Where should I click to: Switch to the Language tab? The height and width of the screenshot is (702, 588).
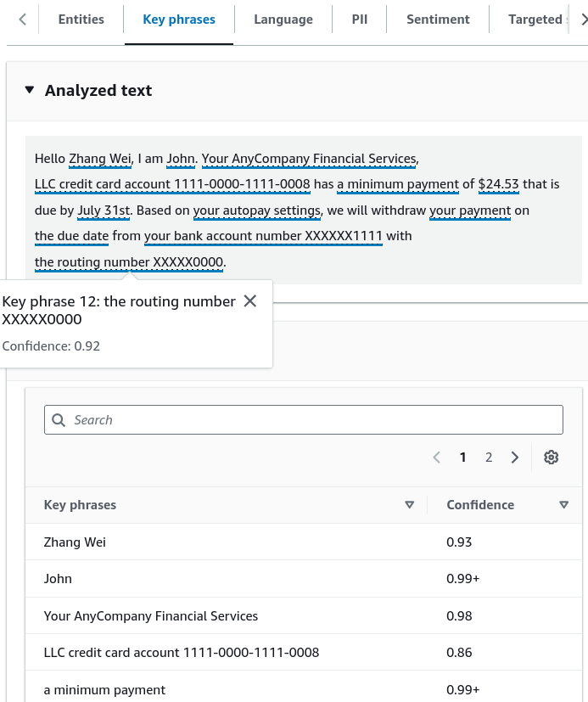283,20
